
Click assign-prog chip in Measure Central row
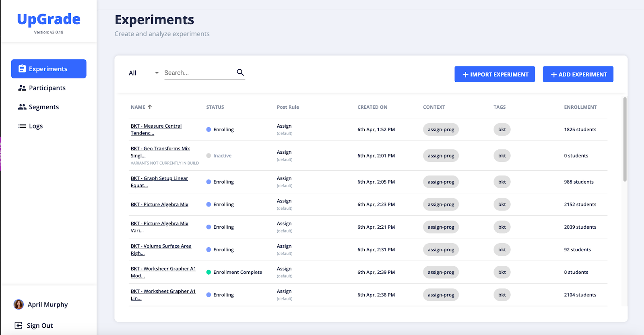[441, 130]
